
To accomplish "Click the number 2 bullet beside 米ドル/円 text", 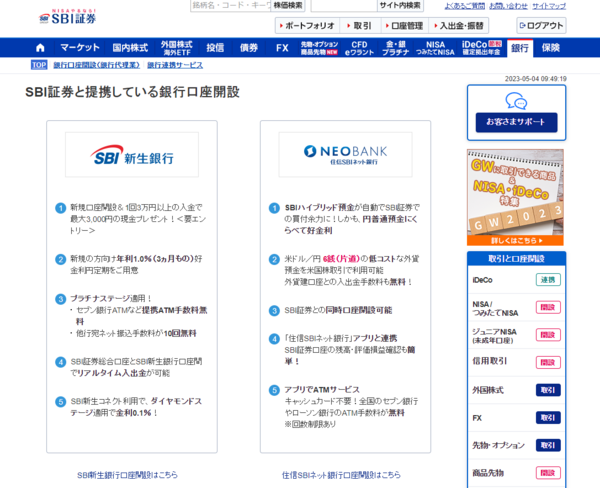I will pos(274,259).
